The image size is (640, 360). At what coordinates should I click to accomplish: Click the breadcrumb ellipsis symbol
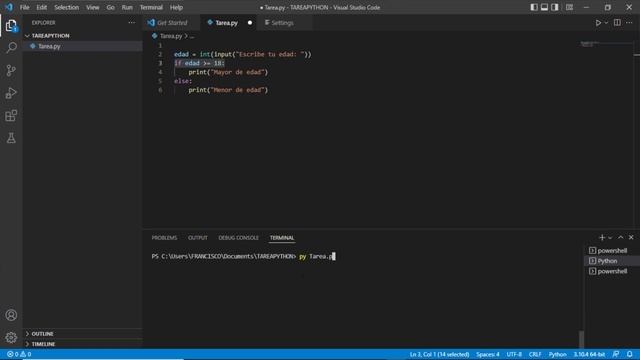pyautogui.click(x=192, y=36)
